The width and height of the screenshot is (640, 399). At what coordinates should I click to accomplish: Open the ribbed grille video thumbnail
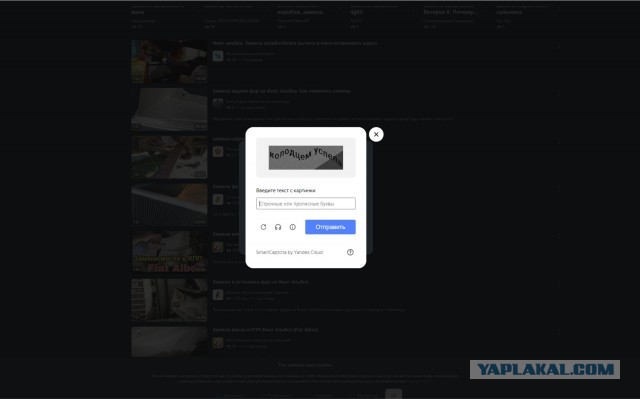pyautogui.click(x=169, y=204)
